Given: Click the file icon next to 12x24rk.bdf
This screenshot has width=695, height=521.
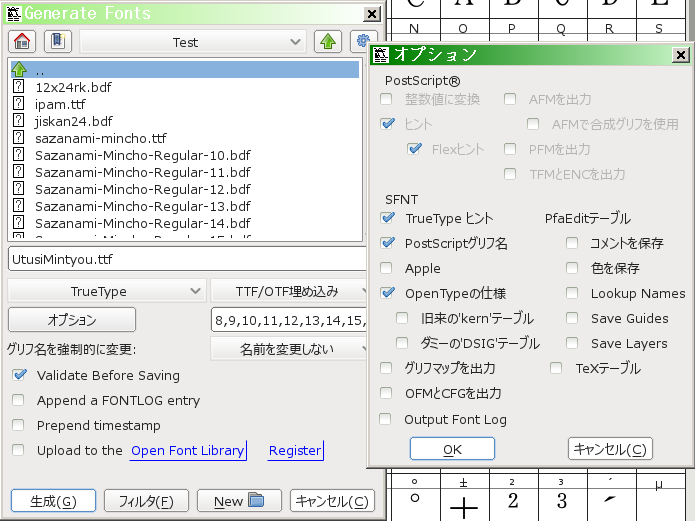Looking at the screenshot, I should [x=18, y=86].
